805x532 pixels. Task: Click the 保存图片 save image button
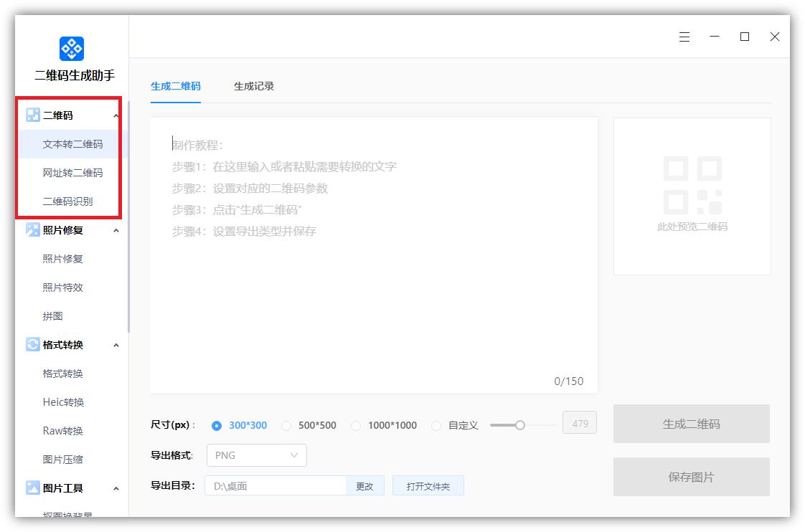click(691, 477)
